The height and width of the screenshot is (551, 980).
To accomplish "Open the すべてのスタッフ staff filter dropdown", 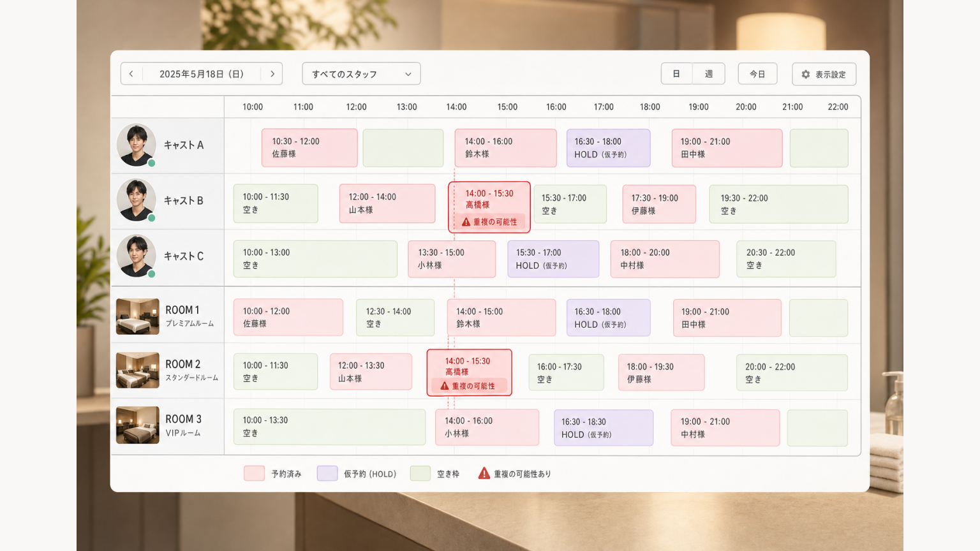I will click(x=361, y=74).
